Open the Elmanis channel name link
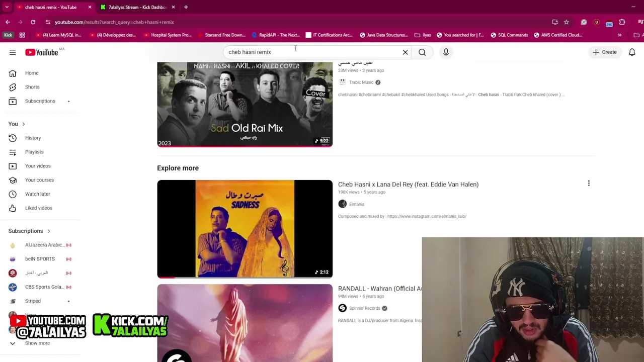Viewport: 644px width, 362px height. click(x=357, y=204)
